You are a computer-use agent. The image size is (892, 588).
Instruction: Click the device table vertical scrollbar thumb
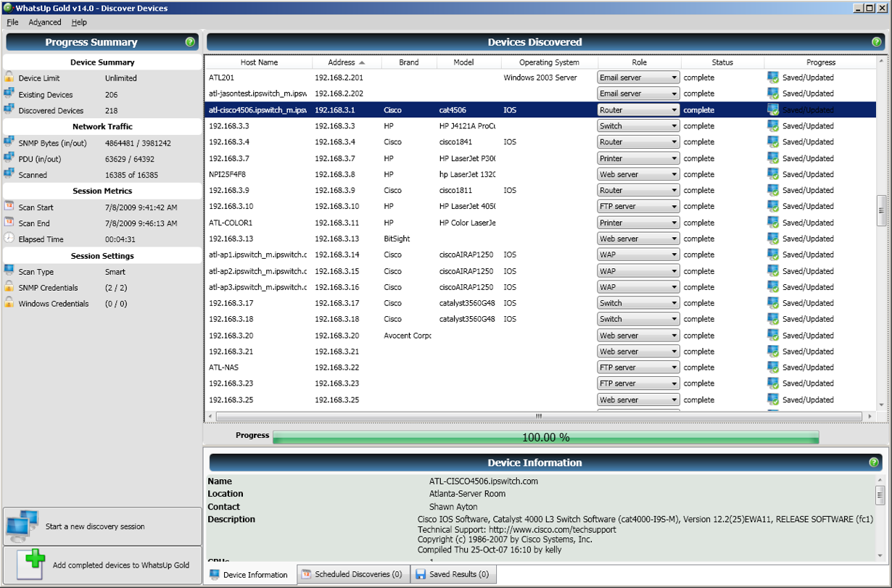(881, 210)
